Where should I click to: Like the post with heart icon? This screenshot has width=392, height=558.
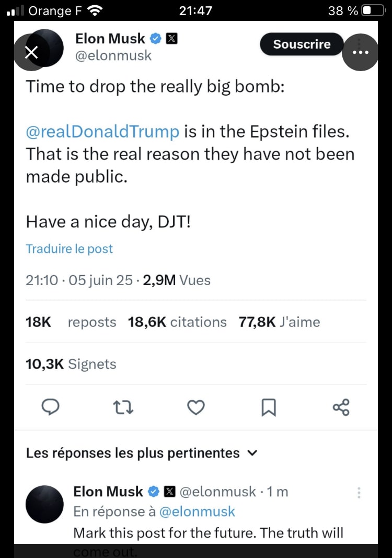click(196, 407)
